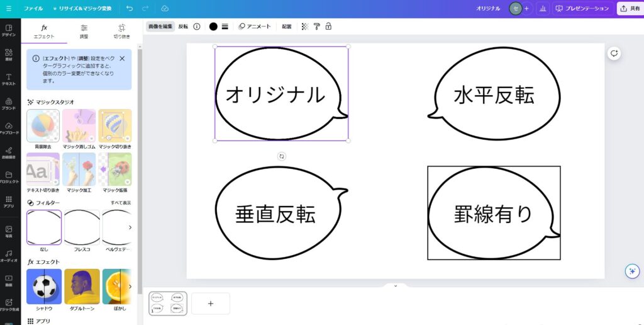The width and height of the screenshot is (644, 325).
Task: Click the rotate handle below selected image
Action: [x=282, y=156]
